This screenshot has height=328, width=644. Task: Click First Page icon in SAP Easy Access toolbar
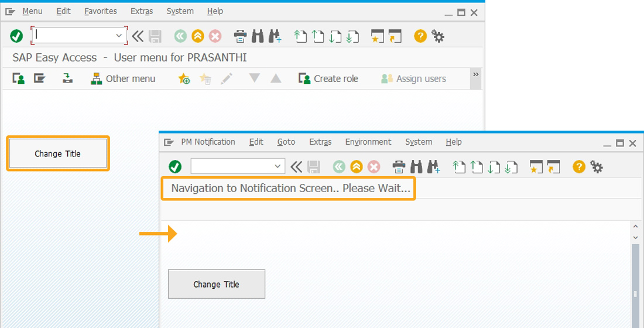[x=301, y=36]
